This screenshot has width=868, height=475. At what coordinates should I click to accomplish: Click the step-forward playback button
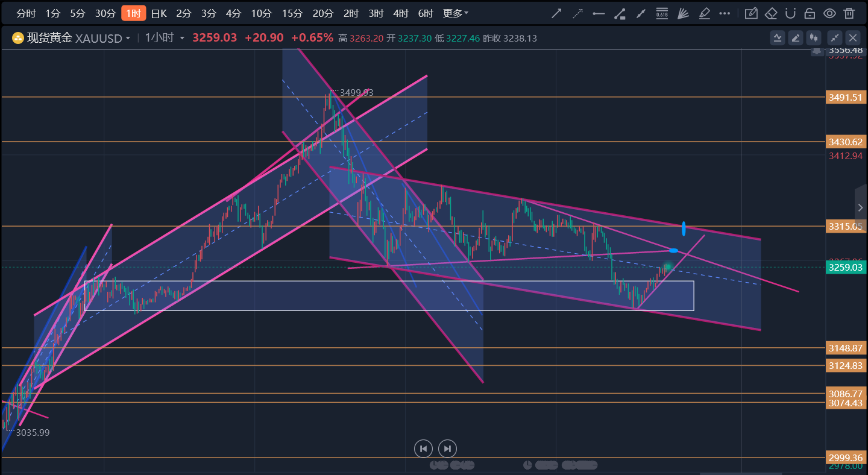447,448
